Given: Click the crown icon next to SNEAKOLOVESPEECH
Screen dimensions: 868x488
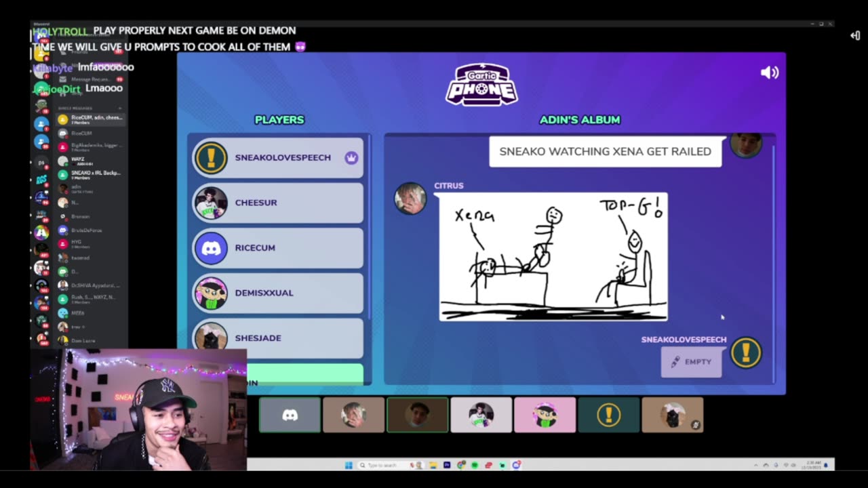Looking at the screenshot, I should [x=351, y=157].
